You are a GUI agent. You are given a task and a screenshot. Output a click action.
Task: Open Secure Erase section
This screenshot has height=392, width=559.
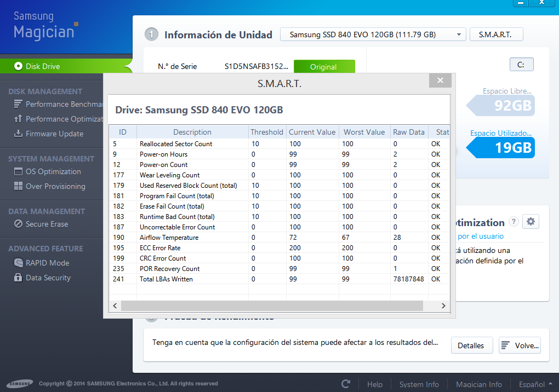tap(41, 223)
